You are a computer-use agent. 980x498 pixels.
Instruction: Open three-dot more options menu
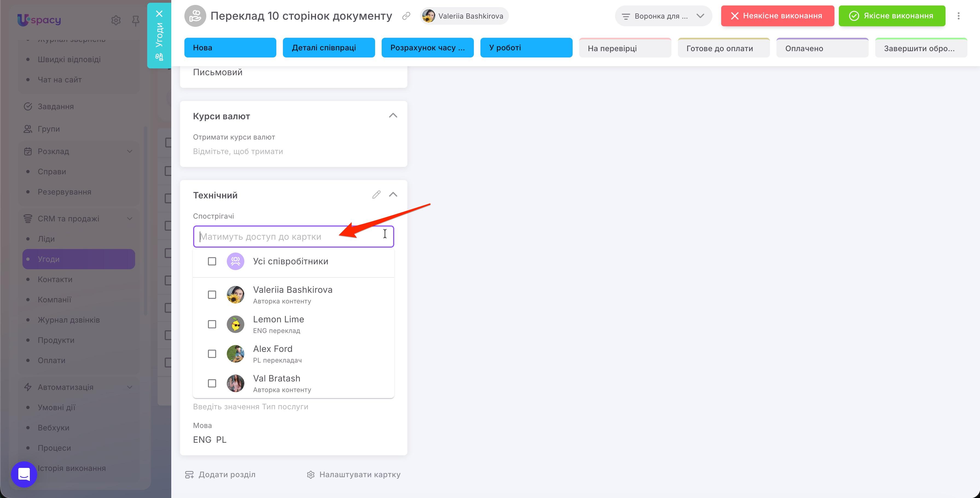point(959,16)
